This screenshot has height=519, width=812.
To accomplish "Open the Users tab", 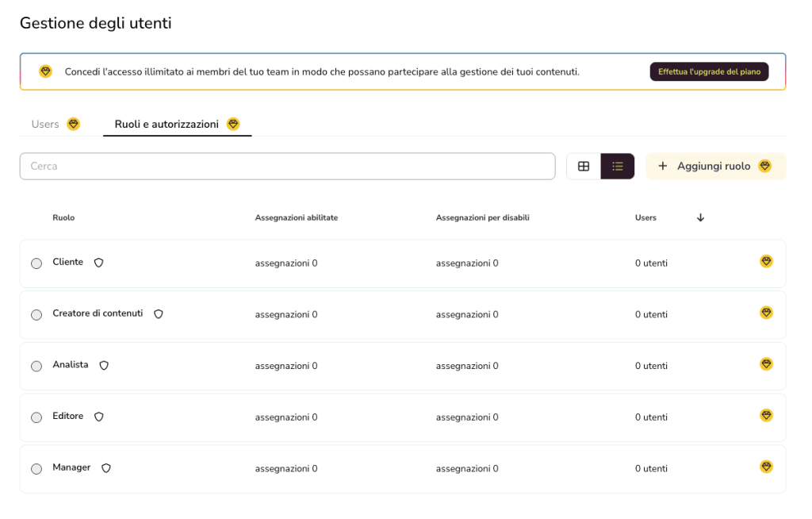I will point(45,125).
